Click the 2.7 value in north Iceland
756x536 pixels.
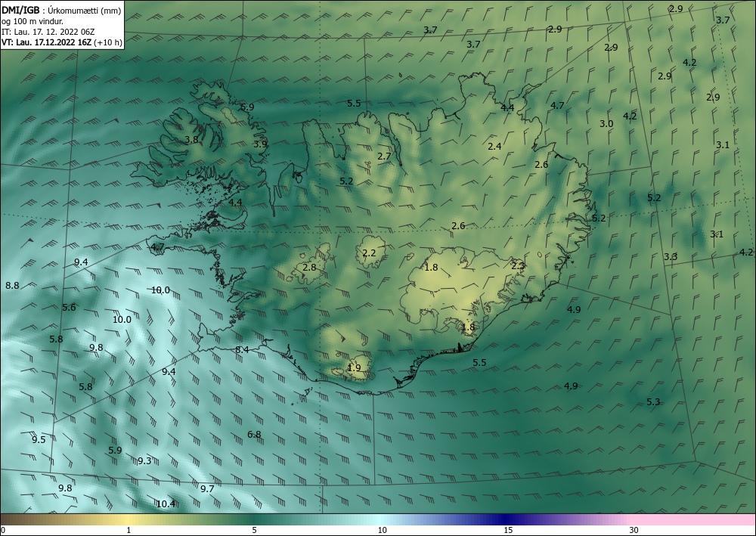[384, 156]
